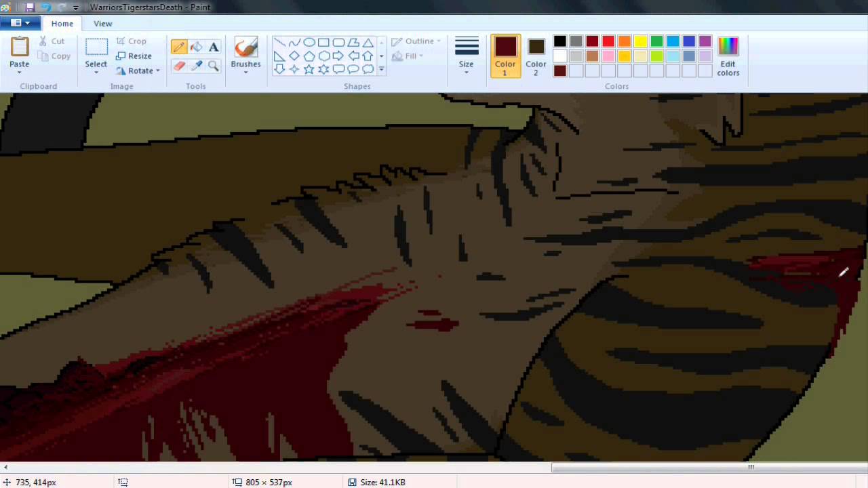Click the Paste clipboard icon
Image resolution: width=868 pixels, height=488 pixels.
click(x=20, y=47)
